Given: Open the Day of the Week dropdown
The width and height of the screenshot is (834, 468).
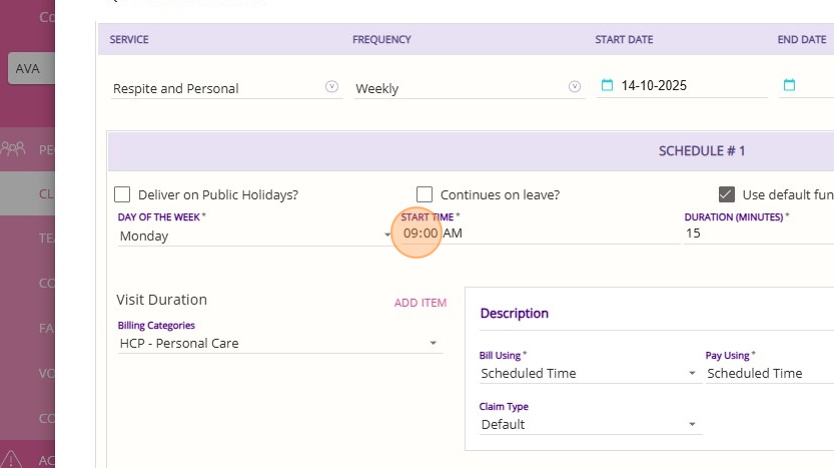Looking at the screenshot, I should pos(255,236).
